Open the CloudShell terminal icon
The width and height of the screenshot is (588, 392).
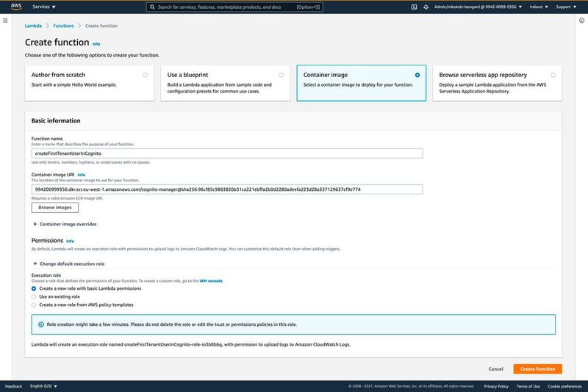point(414,7)
